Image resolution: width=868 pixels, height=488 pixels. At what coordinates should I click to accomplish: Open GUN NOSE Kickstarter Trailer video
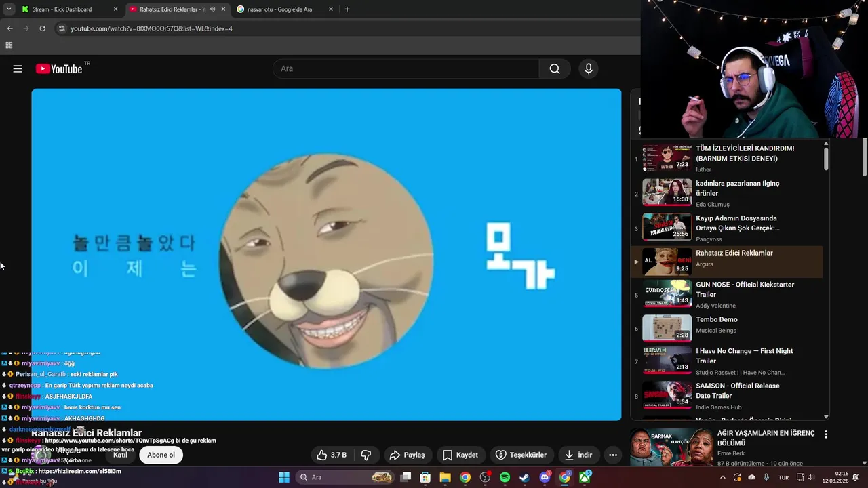point(727,295)
